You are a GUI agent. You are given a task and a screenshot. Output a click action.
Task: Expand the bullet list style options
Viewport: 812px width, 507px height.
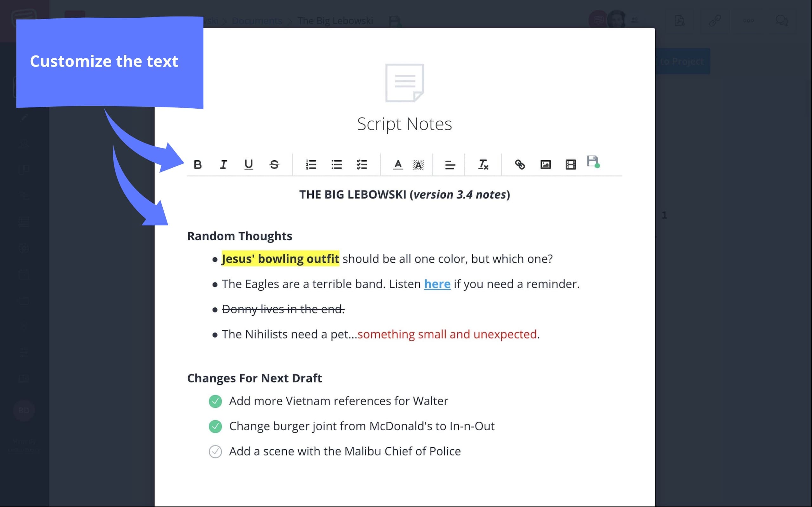point(336,164)
